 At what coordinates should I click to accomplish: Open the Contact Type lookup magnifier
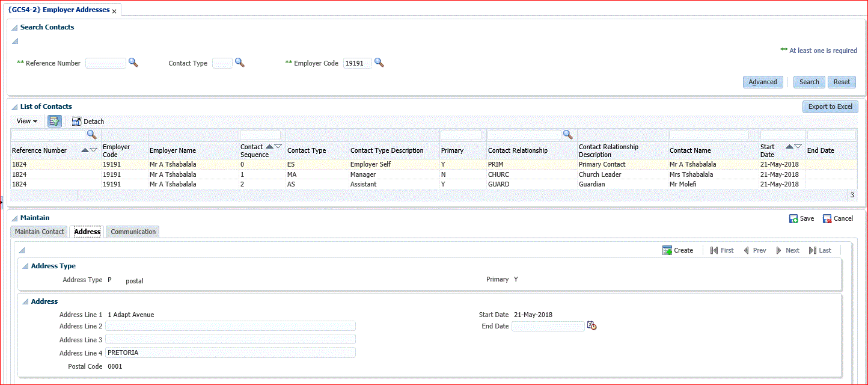tap(239, 63)
